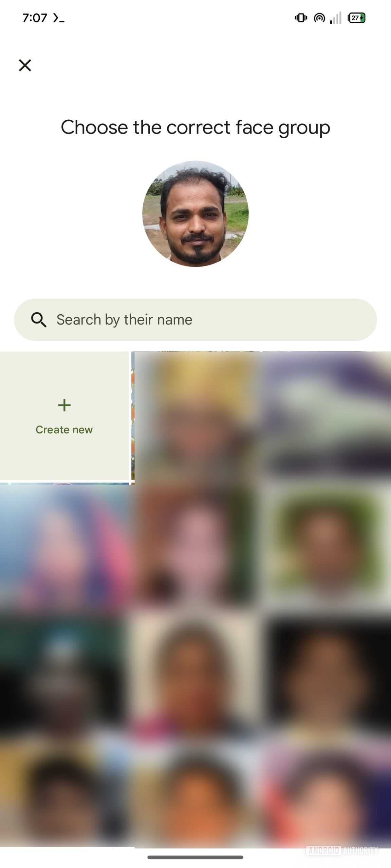This screenshot has width=391, height=868.
Task: Select the Create new label
Action: tap(64, 430)
